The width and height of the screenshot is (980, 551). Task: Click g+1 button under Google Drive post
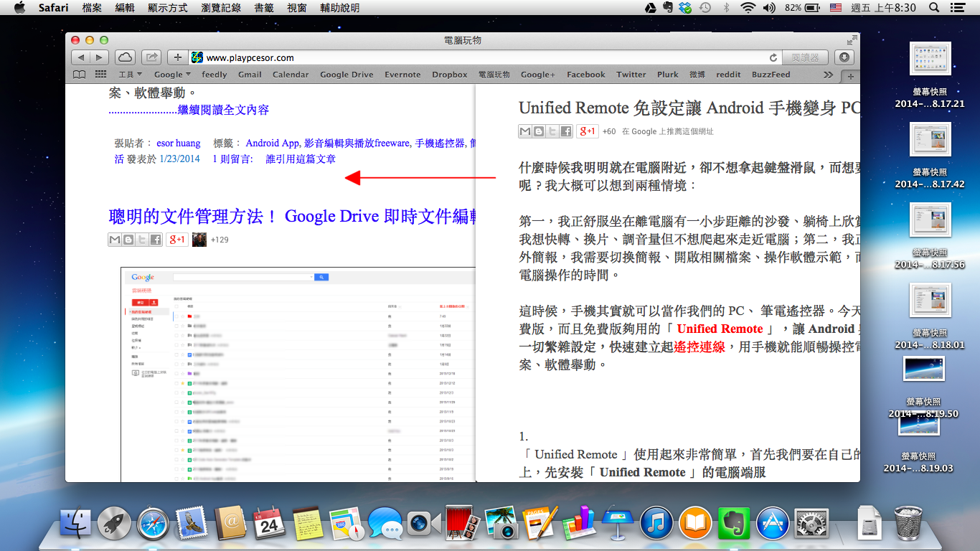pos(177,240)
